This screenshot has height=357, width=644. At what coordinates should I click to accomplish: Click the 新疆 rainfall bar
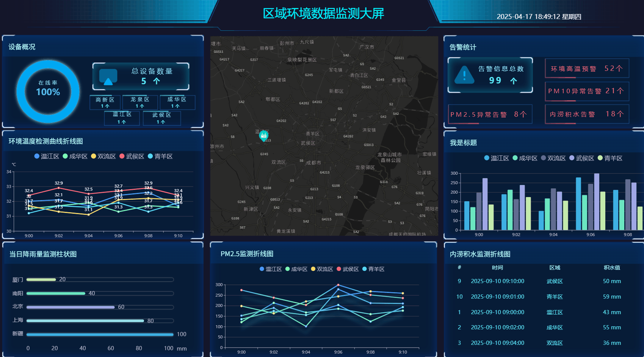tap(100, 334)
